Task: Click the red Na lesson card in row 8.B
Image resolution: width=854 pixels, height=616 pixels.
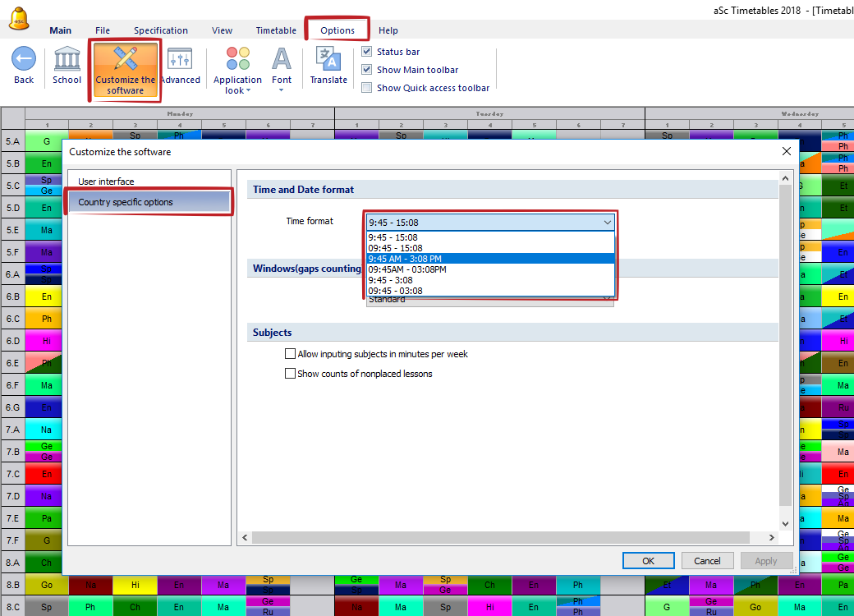Action: click(x=90, y=586)
